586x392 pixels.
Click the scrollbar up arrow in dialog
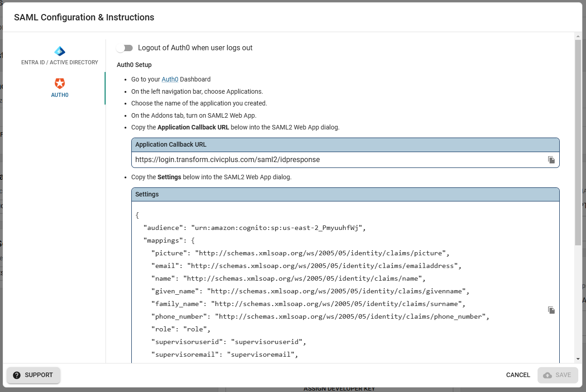point(578,36)
